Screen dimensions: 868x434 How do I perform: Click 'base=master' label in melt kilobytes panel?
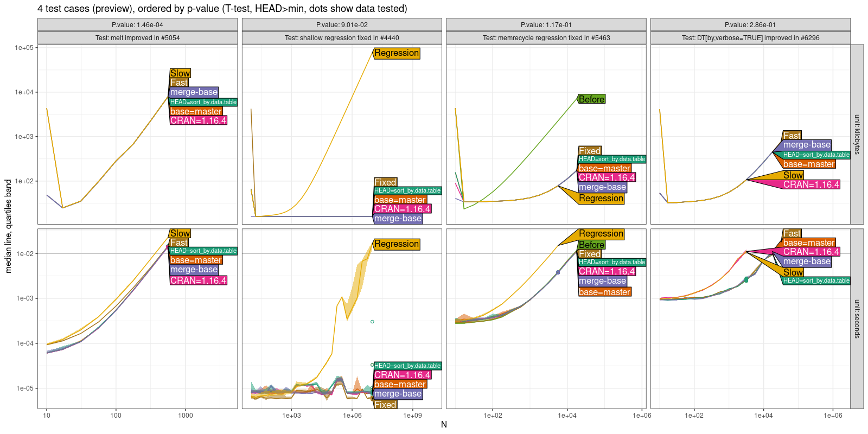pyautogui.click(x=196, y=111)
